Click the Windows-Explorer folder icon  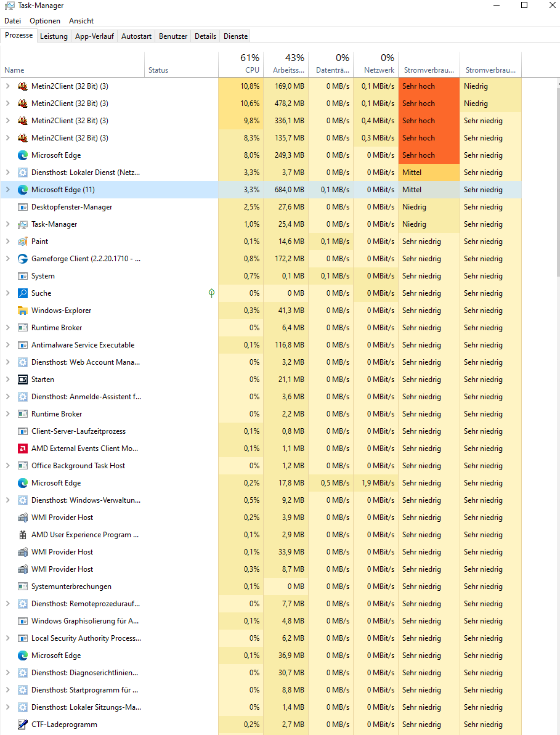click(x=23, y=311)
